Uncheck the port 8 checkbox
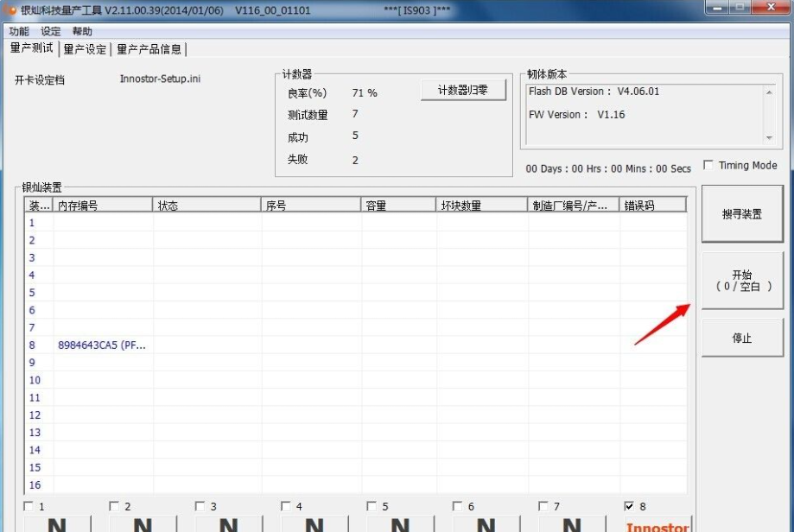 [629, 506]
